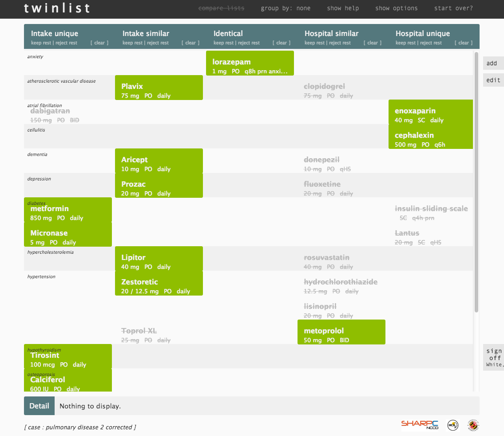Click the University of Maryland seal icon
The height and width of the screenshot is (436, 504).
(x=473, y=425)
